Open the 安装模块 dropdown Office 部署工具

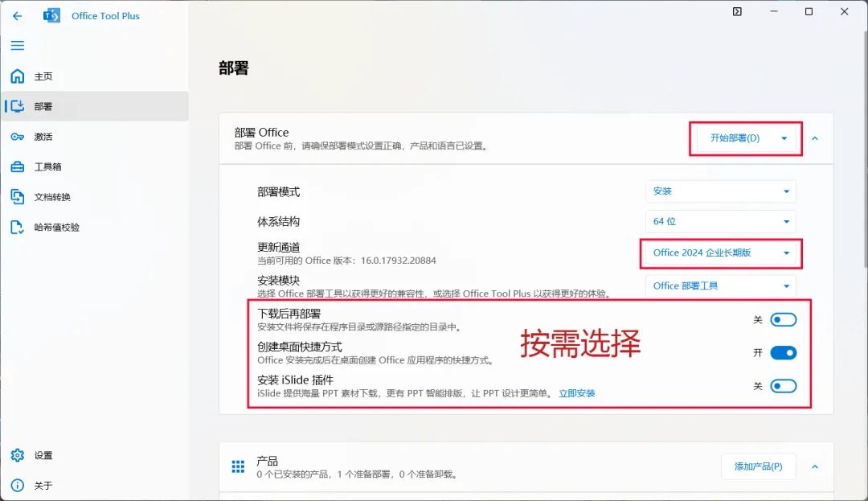[720, 286]
